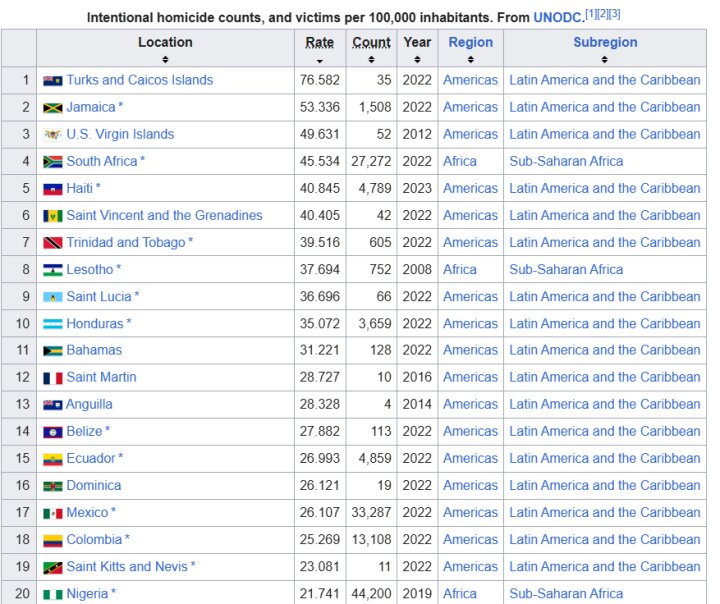
Task: Open the Bahamas country link
Action: point(94,350)
